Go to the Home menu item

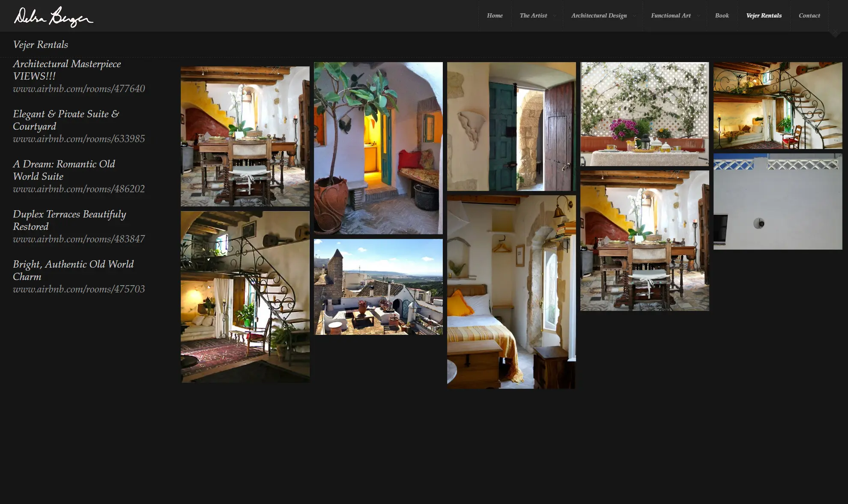pyautogui.click(x=495, y=15)
